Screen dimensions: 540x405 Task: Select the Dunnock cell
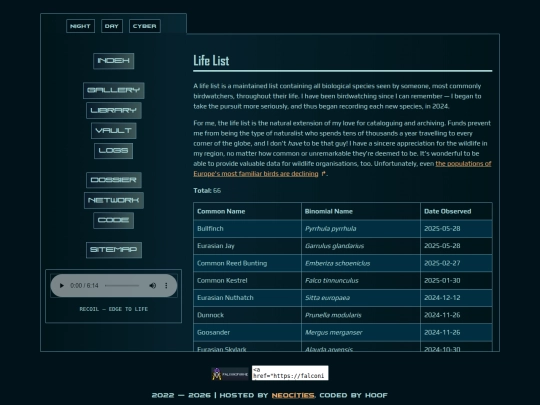tap(247, 315)
